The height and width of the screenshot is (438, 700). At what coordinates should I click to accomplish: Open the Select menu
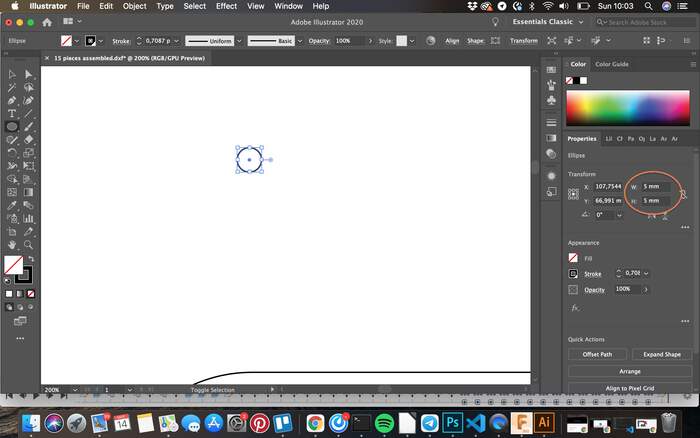[x=195, y=6]
